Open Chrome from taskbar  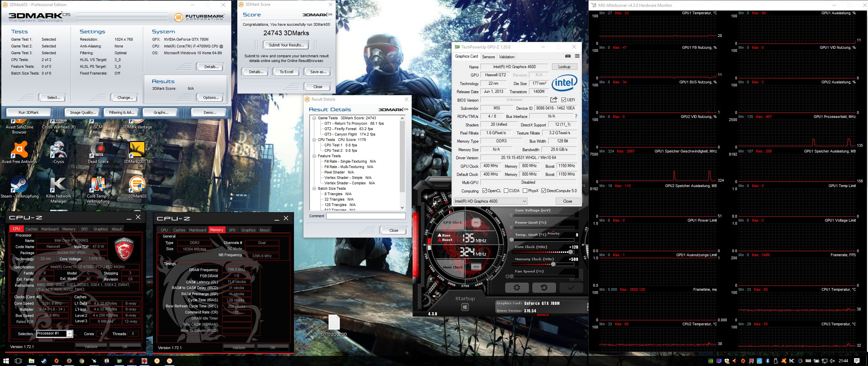pos(82,361)
